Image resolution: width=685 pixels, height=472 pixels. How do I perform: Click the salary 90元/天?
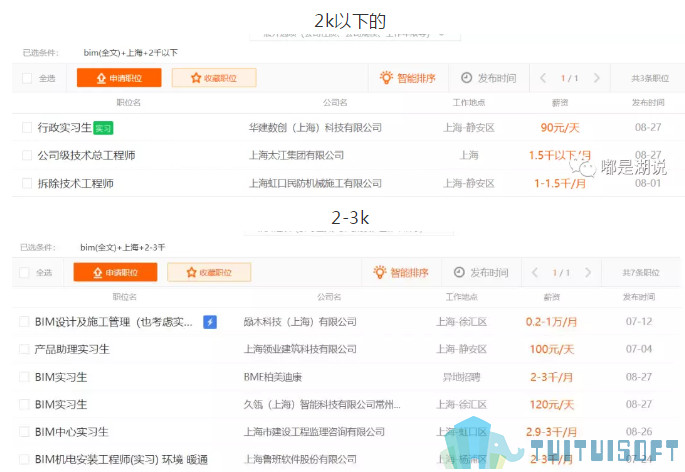pyautogui.click(x=560, y=128)
